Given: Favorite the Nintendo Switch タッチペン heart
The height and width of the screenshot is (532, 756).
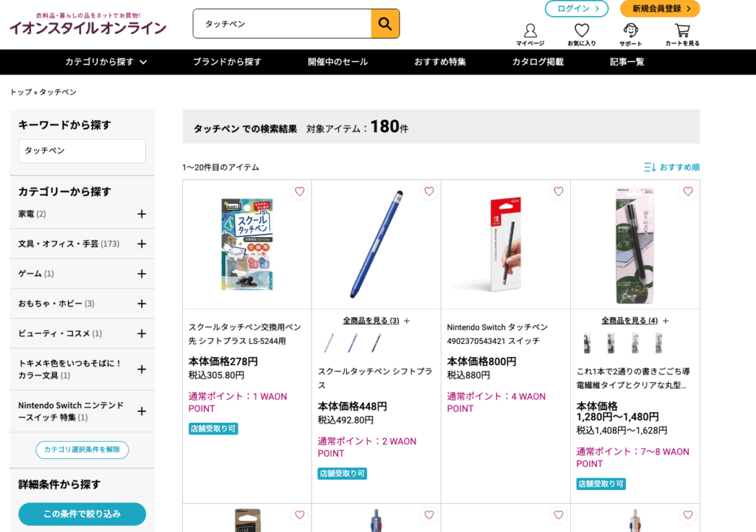Looking at the screenshot, I should point(558,191).
